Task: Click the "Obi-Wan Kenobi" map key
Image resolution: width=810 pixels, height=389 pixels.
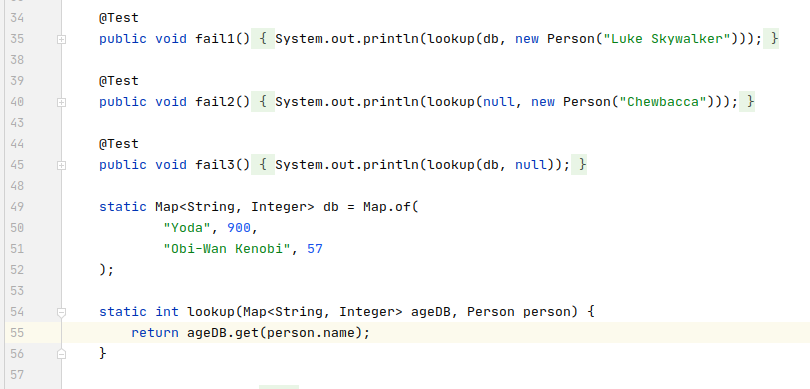Action: (227, 249)
